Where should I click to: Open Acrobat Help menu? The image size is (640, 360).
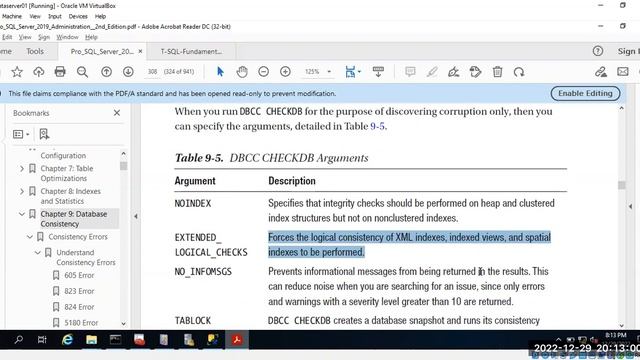click(x=91, y=37)
